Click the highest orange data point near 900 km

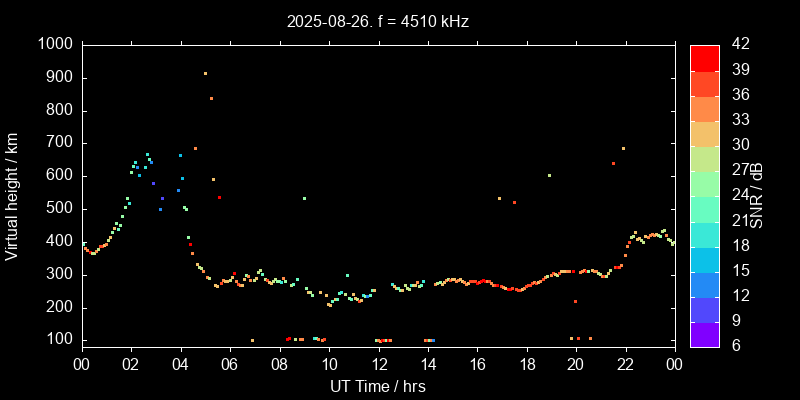click(205, 73)
